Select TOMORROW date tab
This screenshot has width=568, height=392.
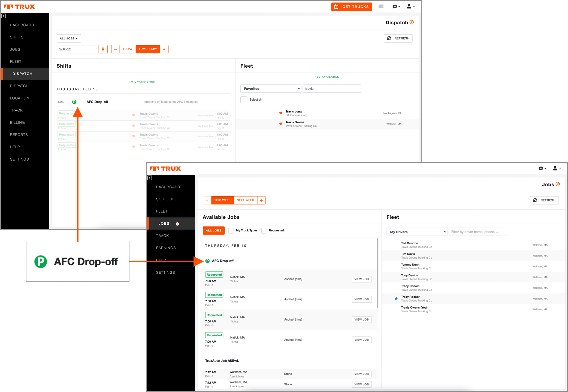148,49
